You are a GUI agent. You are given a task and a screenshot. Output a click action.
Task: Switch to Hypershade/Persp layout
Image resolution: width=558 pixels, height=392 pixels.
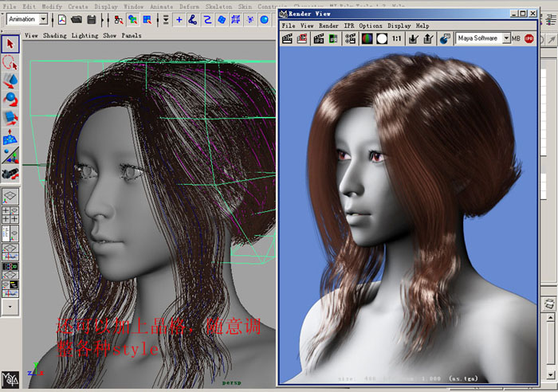(10, 270)
